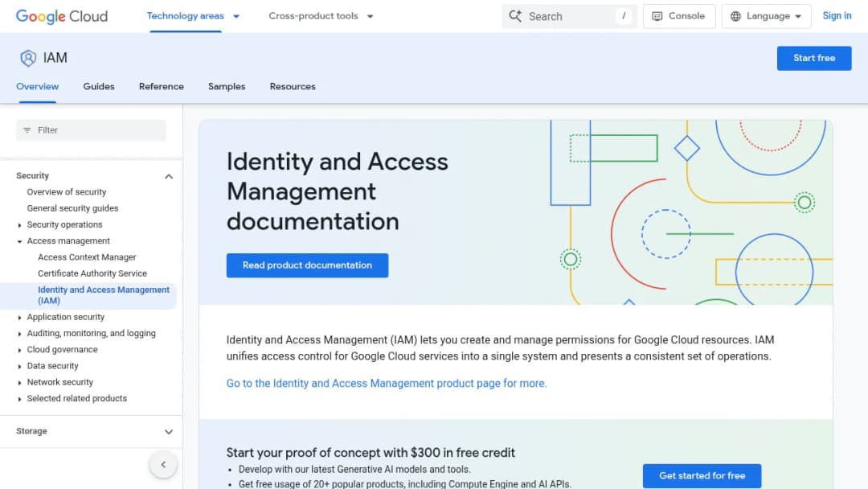The image size is (868, 489).
Task: Open the Language dropdown arrow
Action: (x=798, y=17)
